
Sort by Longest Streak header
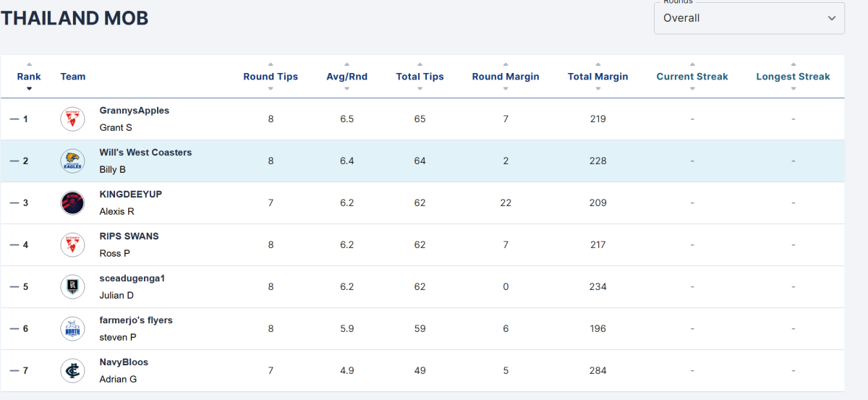793,77
